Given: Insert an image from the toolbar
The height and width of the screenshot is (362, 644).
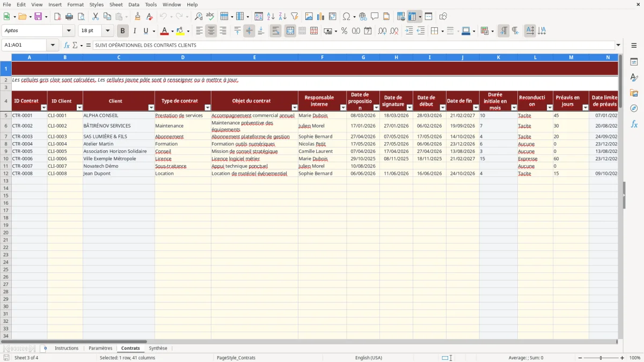Looking at the screenshot, I should tap(309, 17).
